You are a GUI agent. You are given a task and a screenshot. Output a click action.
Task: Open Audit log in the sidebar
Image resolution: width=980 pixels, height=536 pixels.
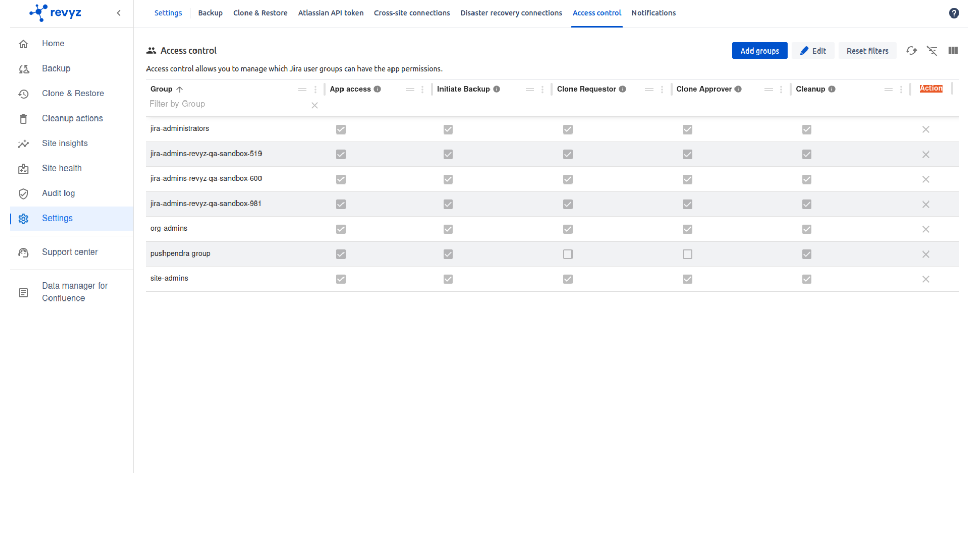pos(58,193)
